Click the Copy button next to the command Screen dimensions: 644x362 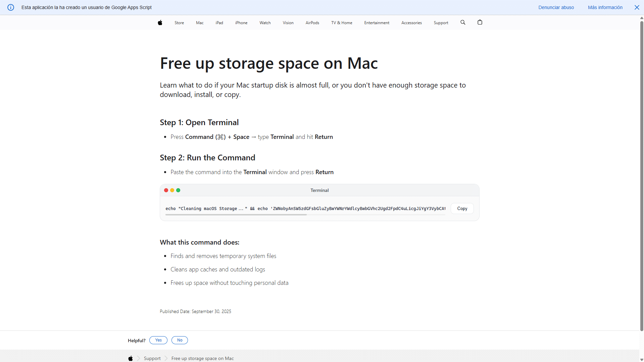(462, 208)
